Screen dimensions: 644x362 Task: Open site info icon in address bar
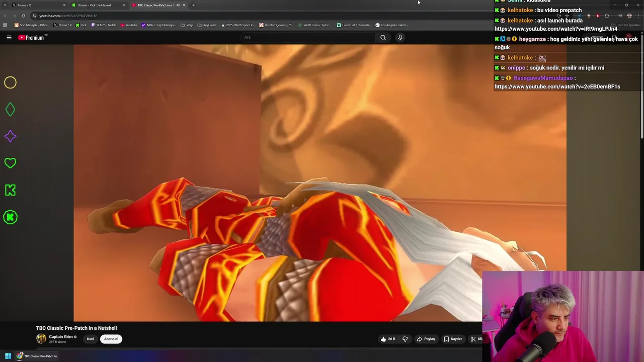(34, 16)
